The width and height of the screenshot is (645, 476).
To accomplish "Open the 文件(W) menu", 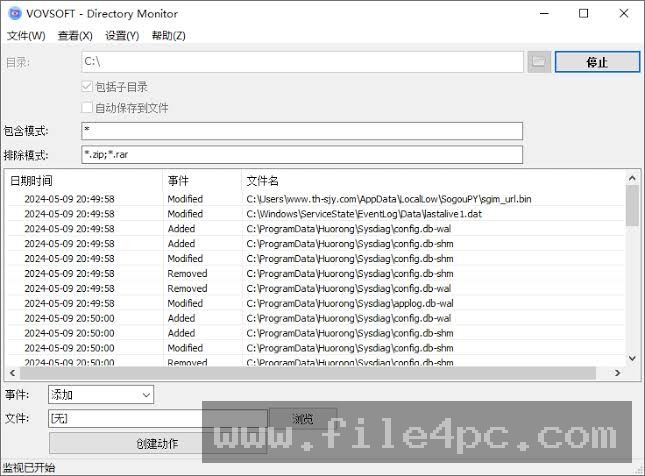I will click(26, 36).
